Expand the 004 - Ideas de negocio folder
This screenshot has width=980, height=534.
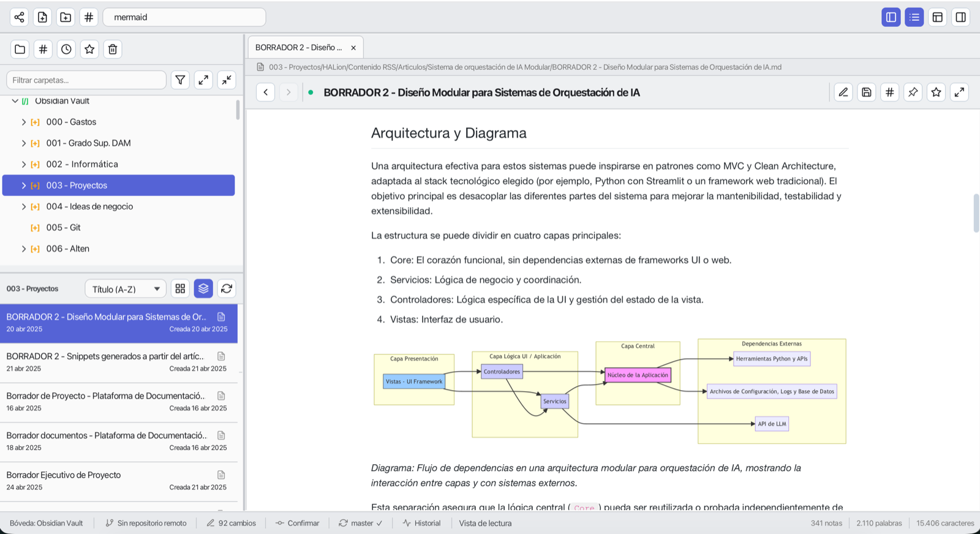(x=24, y=206)
